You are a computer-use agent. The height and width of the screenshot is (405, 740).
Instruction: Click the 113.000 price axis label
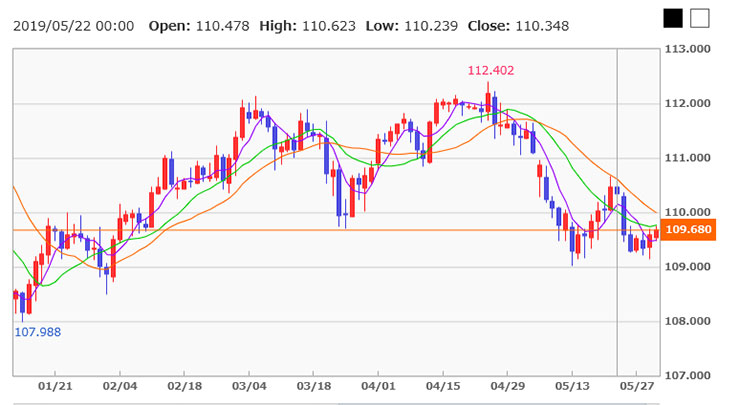click(x=687, y=49)
